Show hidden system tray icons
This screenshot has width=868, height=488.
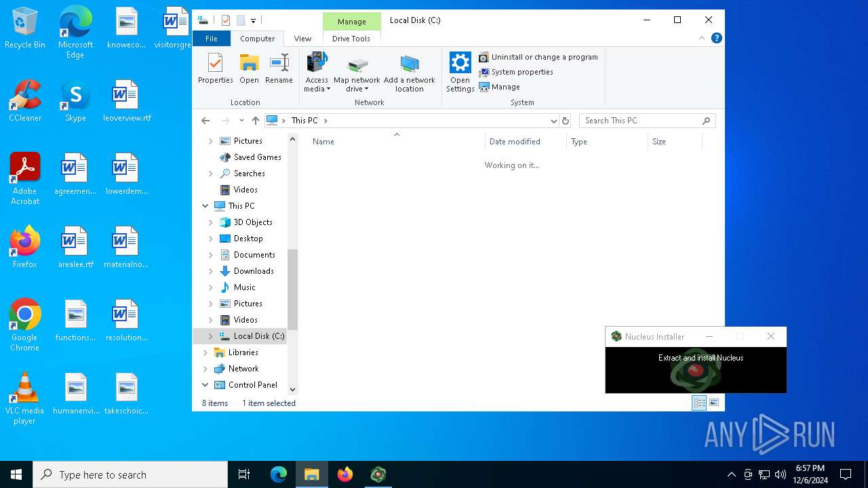tap(731, 474)
